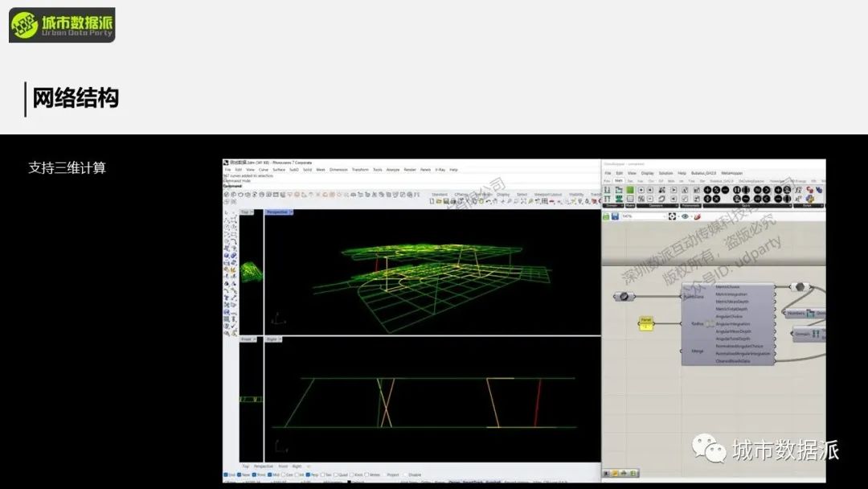Toggle the Point osnap checkbox
868x489 pixels.
point(254,475)
